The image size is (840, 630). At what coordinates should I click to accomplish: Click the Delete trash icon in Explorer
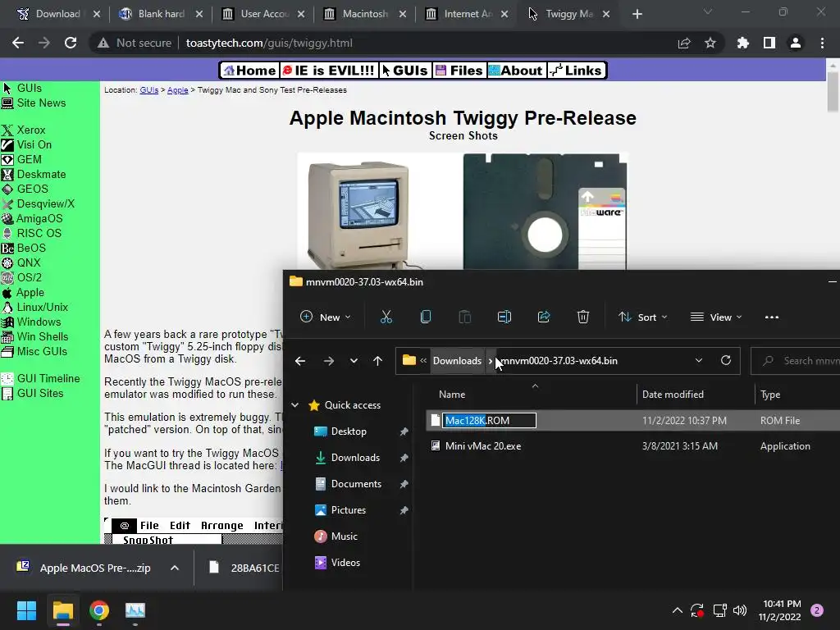583,317
